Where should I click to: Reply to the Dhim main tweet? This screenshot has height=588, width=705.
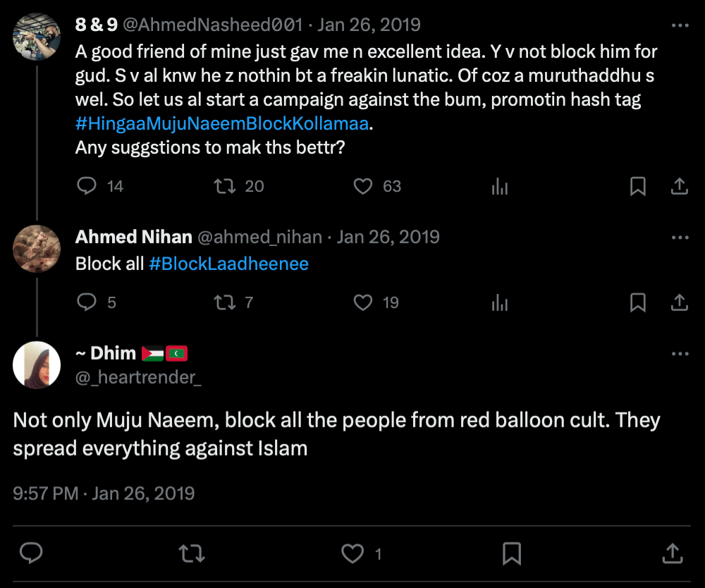[x=30, y=553]
